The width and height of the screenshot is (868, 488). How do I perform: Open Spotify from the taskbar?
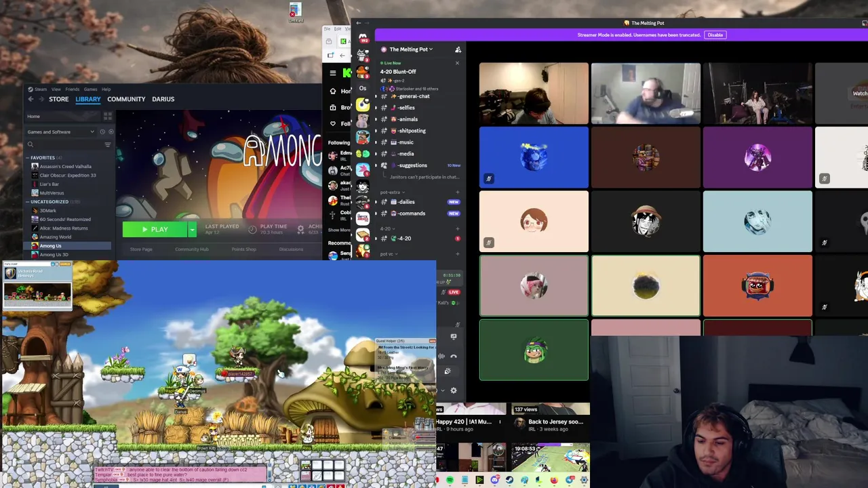click(450, 481)
